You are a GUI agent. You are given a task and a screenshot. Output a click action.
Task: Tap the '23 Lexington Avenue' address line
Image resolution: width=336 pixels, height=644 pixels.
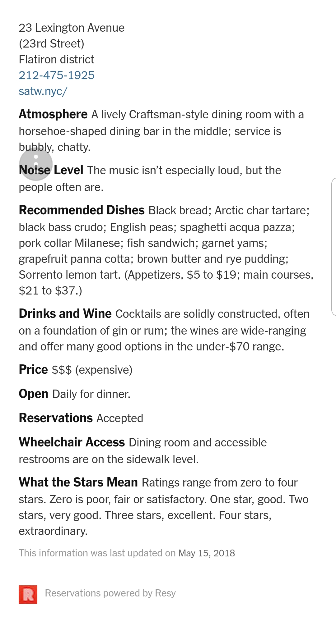tap(72, 28)
